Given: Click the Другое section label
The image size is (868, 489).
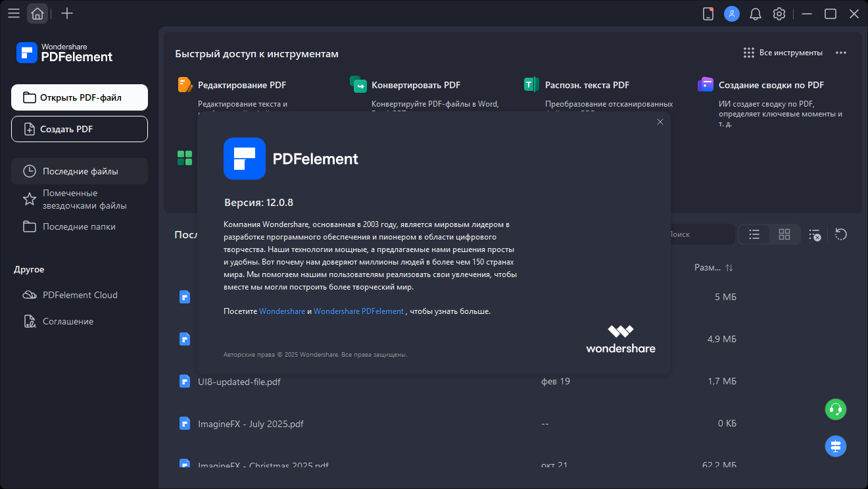Looking at the screenshot, I should [29, 270].
